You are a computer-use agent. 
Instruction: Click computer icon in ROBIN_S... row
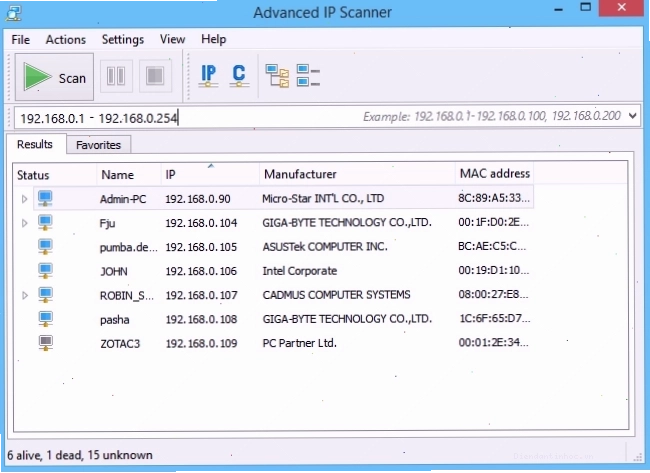pos(45,295)
